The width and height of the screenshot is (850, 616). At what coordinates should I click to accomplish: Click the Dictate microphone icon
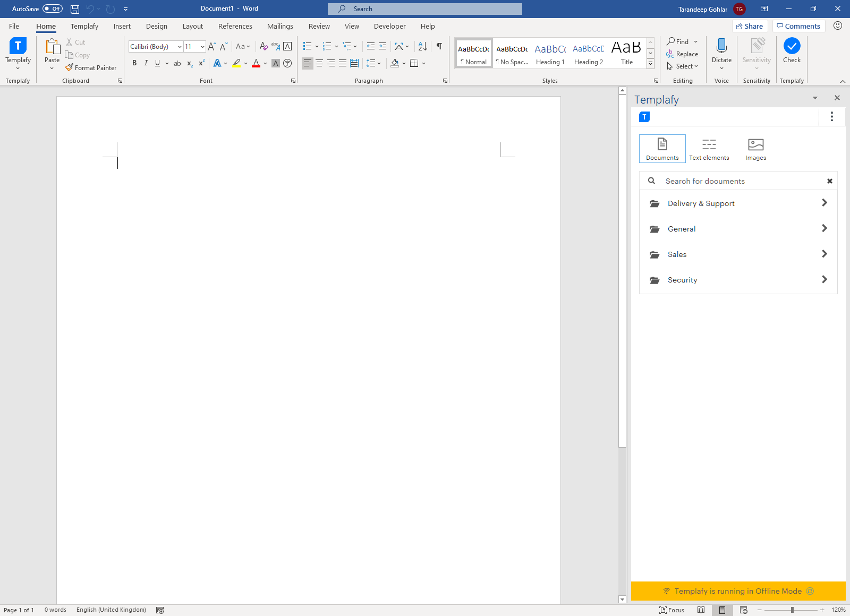[721, 46]
